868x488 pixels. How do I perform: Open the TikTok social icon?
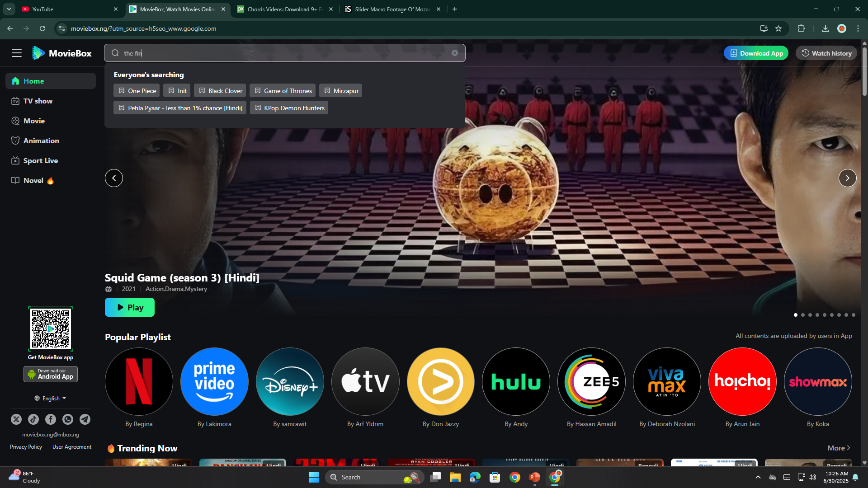33,419
